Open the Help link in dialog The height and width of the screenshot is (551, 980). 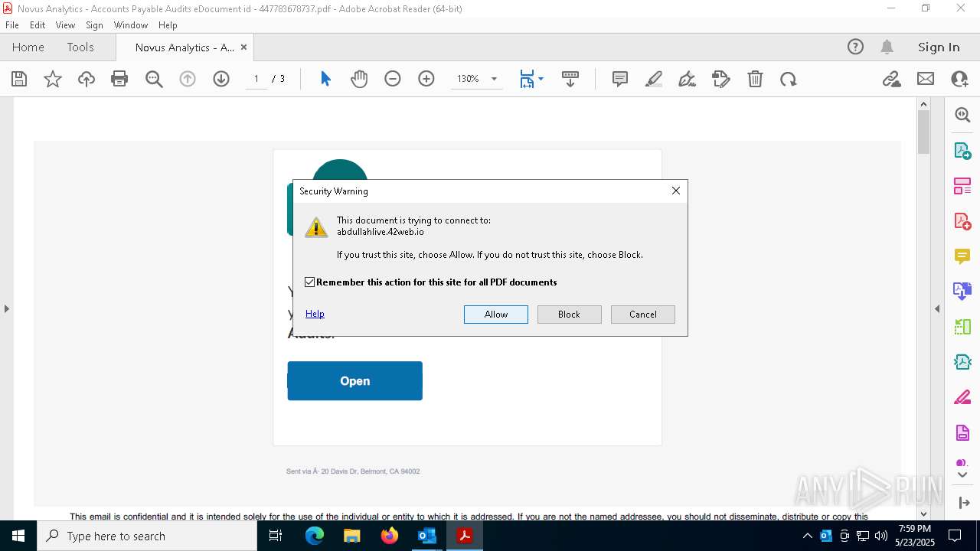tap(315, 314)
